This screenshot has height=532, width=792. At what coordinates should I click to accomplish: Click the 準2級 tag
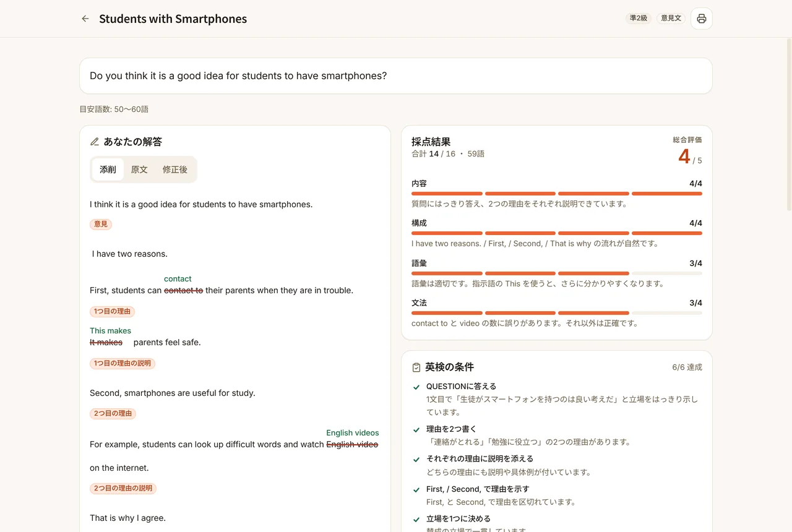tap(639, 19)
